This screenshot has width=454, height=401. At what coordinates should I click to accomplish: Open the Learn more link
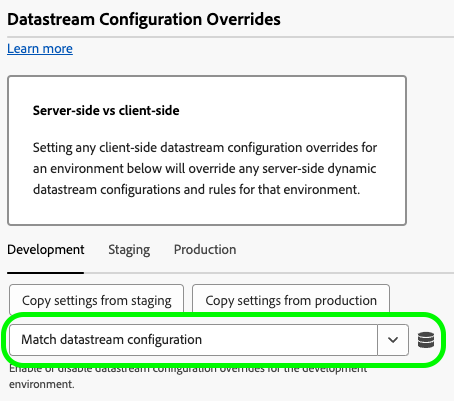pyautogui.click(x=40, y=49)
